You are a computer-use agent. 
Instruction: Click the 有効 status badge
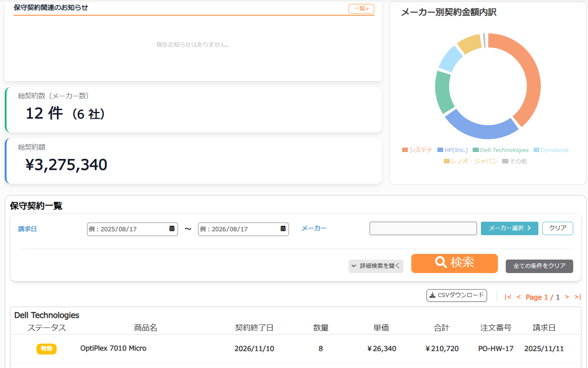pyautogui.click(x=47, y=349)
